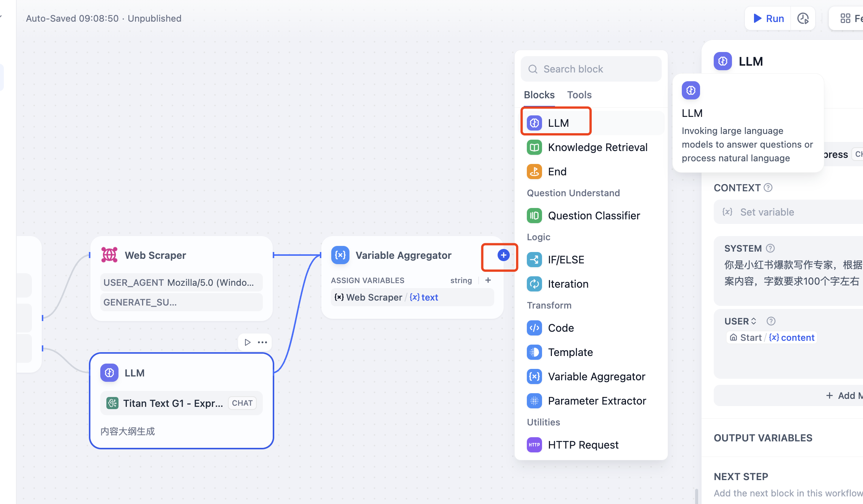863x504 pixels.
Task: Click the Question Classifier icon
Action: 534,216
